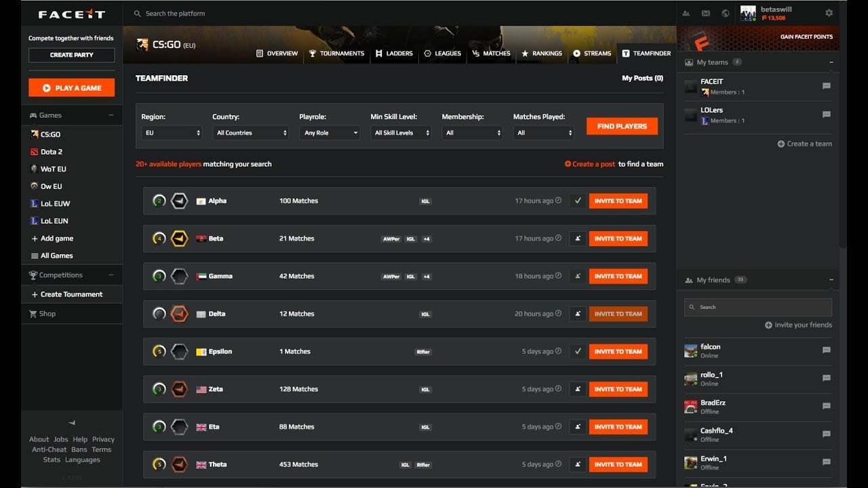
Task: Click the friends search input field
Action: pos(758,307)
